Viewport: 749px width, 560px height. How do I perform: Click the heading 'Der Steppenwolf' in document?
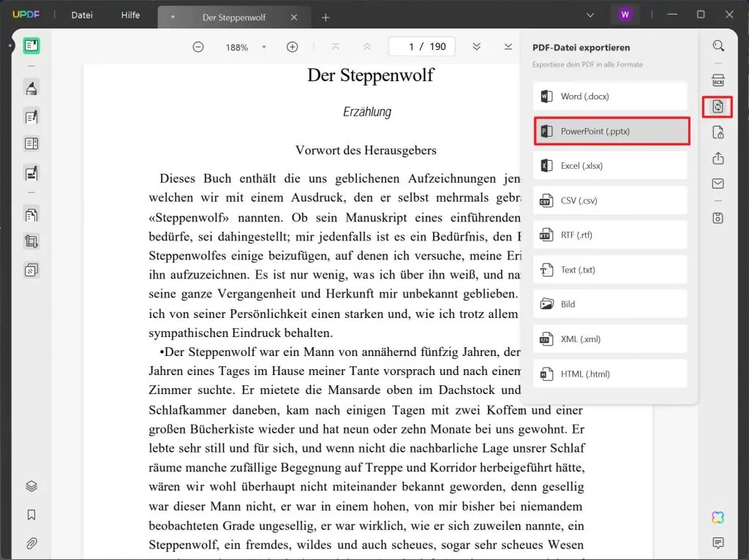point(371,75)
